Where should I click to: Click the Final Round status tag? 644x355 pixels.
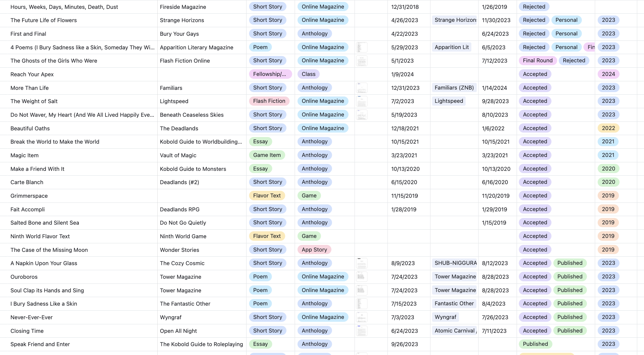pos(537,61)
